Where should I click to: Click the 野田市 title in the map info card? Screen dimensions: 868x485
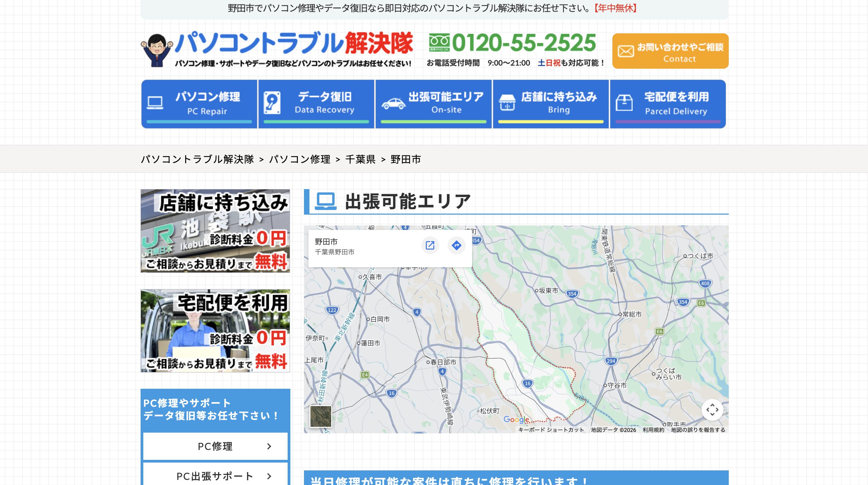coord(326,241)
